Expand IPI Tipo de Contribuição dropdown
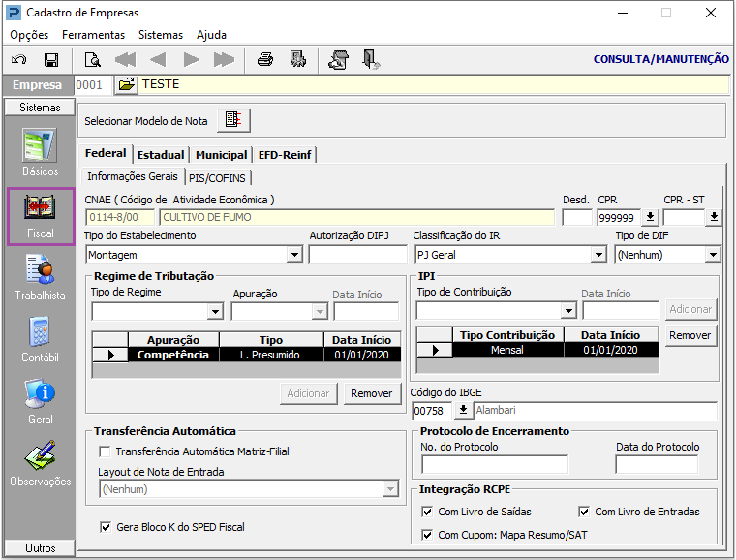 tap(568, 310)
